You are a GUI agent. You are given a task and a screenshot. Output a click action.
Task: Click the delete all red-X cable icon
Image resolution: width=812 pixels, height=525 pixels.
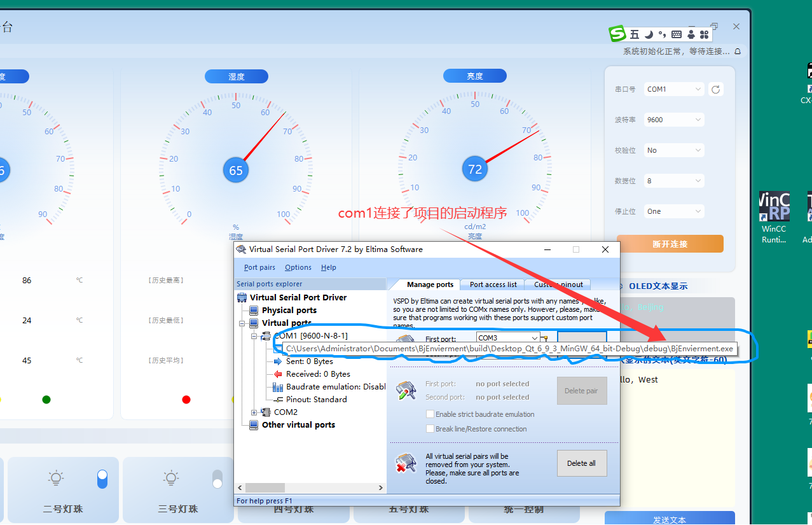click(x=406, y=463)
